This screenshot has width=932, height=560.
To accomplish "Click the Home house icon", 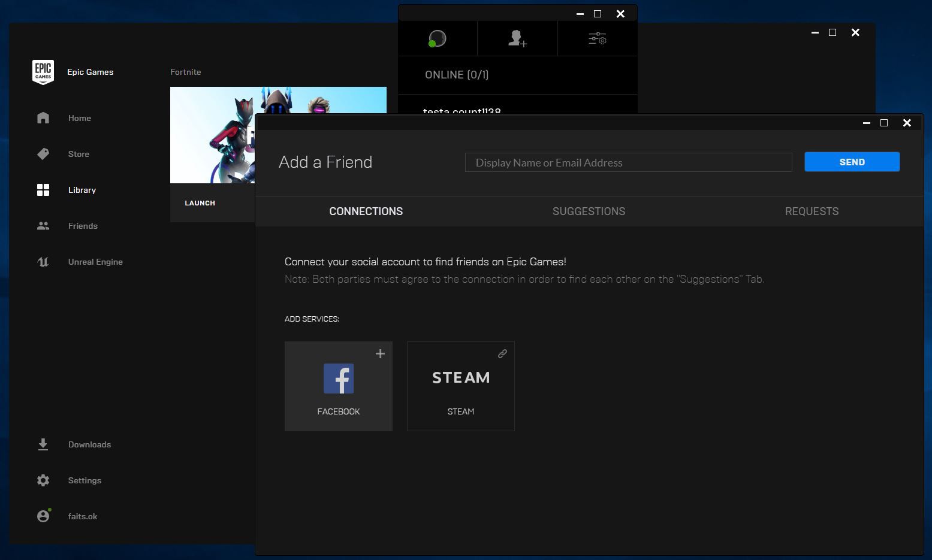I will coord(43,118).
